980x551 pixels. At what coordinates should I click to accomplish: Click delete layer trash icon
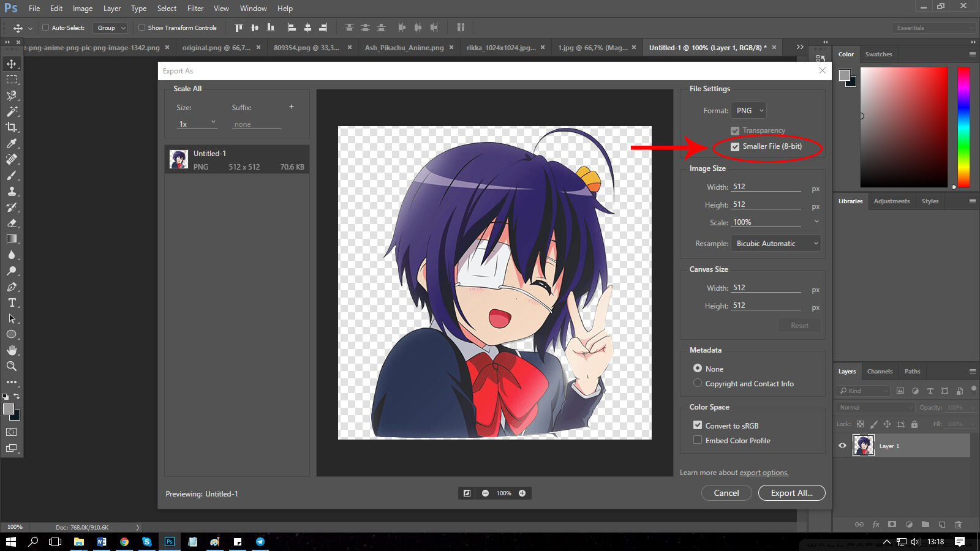(959, 525)
